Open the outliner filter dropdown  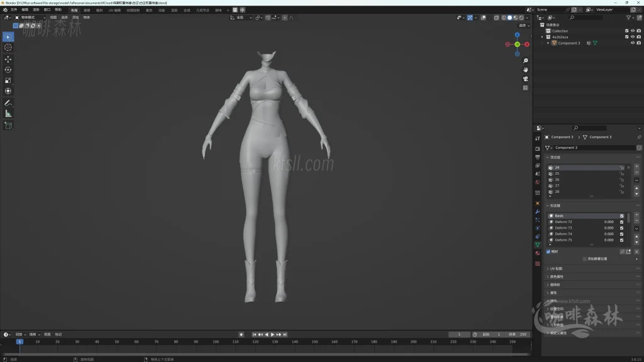pyautogui.click(x=630, y=18)
